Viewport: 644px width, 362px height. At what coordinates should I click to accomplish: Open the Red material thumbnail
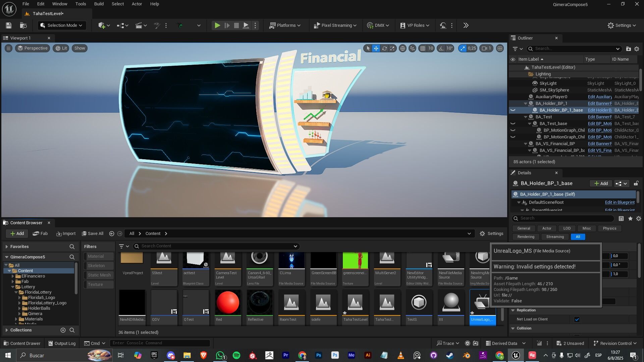(228, 303)
